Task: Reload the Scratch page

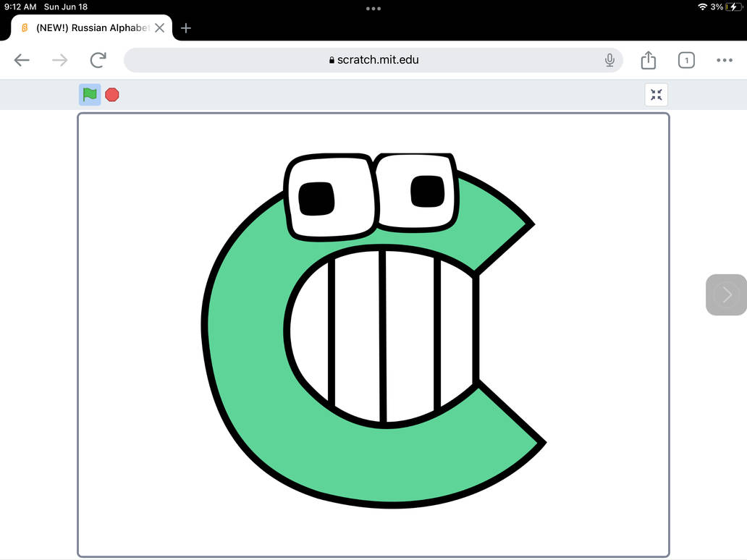Action: [x=98, y=60]
